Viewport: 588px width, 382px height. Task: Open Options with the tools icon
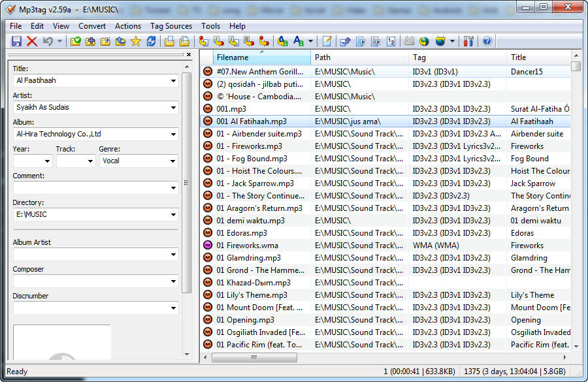(468, 41)
